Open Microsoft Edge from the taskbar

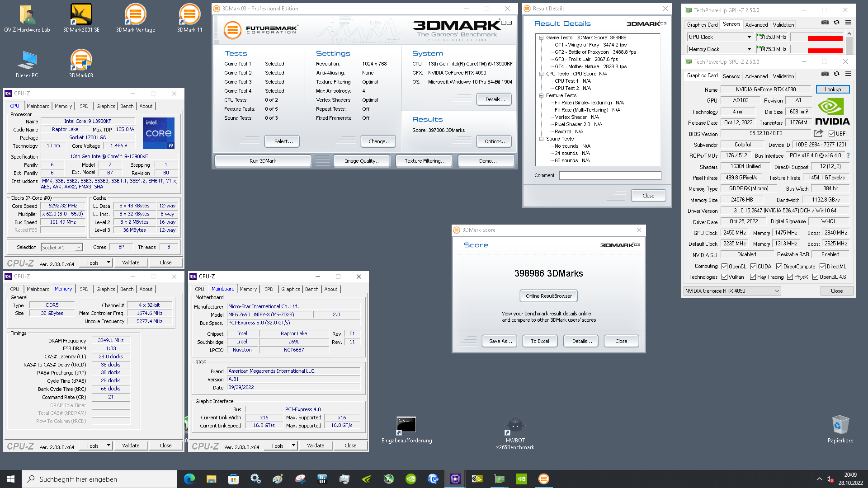pos(189,479)
